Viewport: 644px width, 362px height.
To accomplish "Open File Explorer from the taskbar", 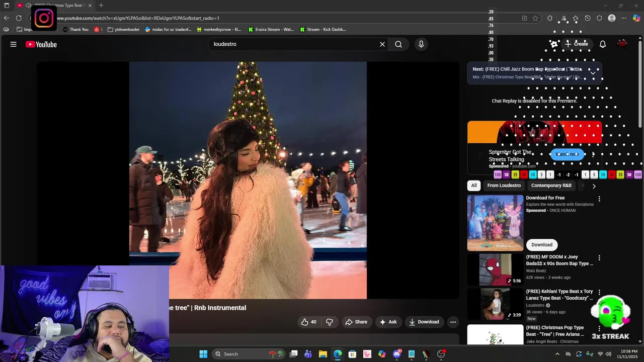I will coord(323,354).
